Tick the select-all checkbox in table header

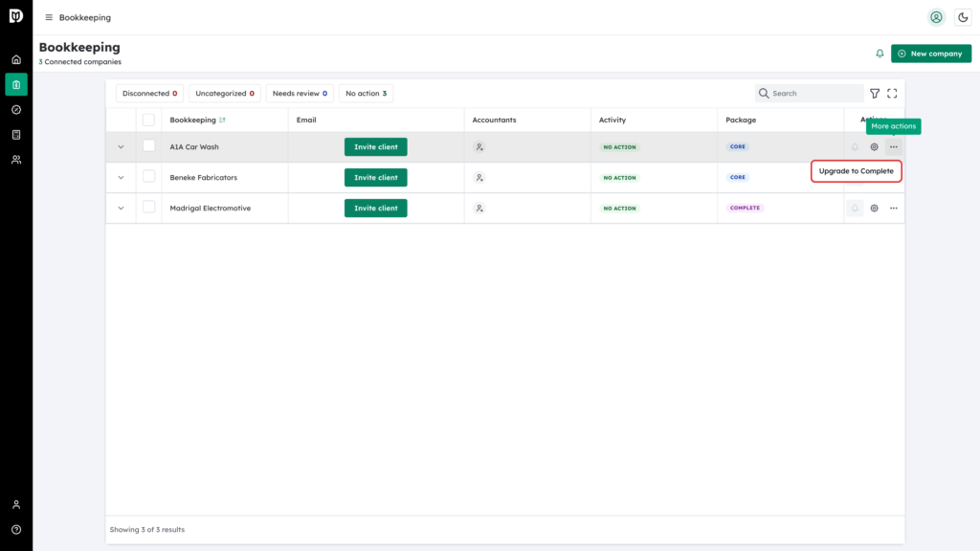point(148,120)
